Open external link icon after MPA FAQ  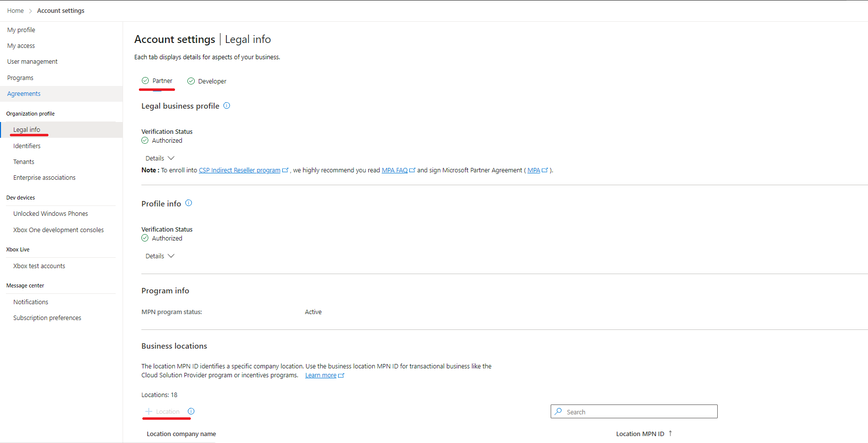click(x=412, y=170)
